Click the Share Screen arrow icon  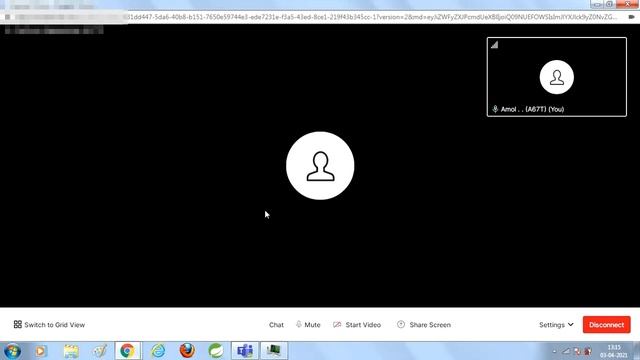[x=401, y=324]
